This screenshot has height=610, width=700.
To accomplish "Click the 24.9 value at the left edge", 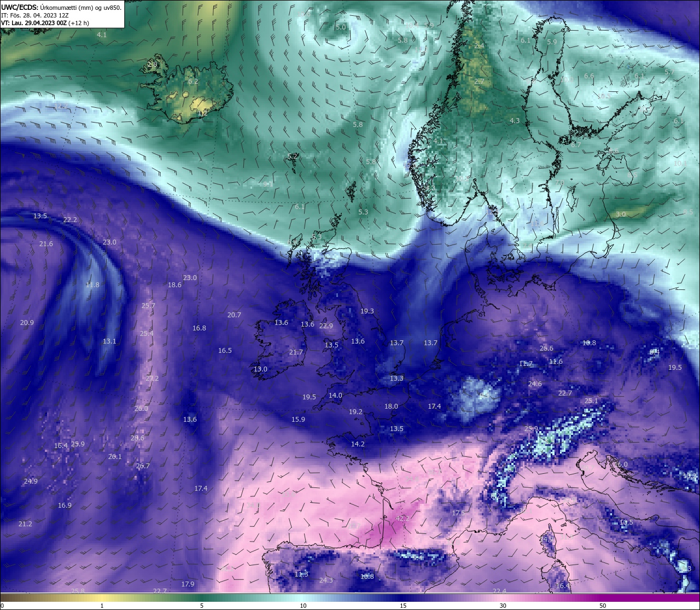I will click(31, 481).
